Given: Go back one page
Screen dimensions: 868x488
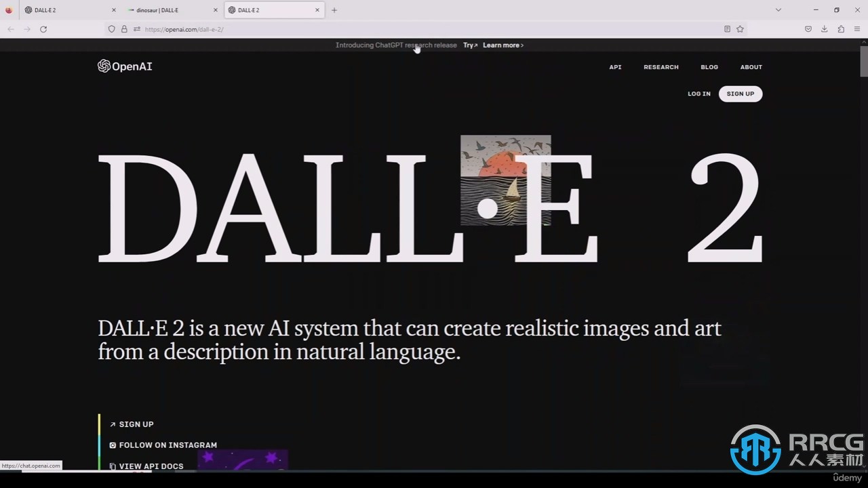Looking at the screenshot, I should tap(11, 29).
